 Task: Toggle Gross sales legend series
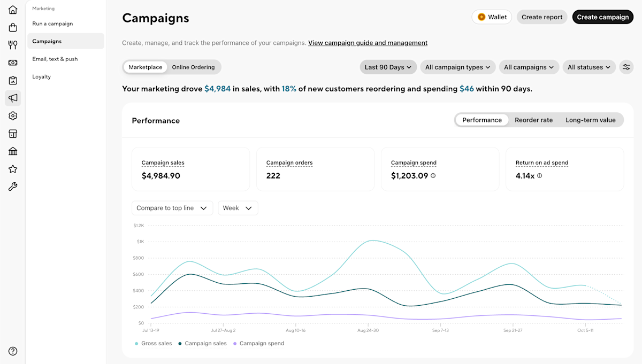point(153,343)
